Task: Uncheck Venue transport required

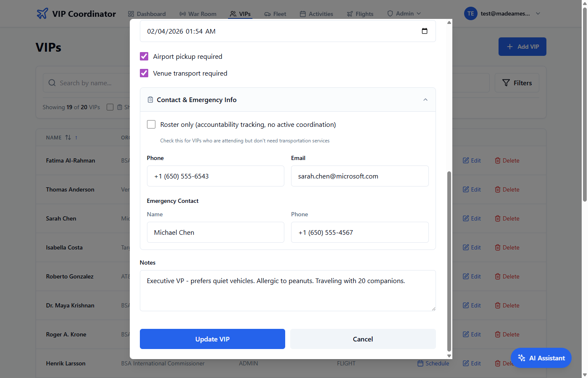Action: [x=144, y=73]
